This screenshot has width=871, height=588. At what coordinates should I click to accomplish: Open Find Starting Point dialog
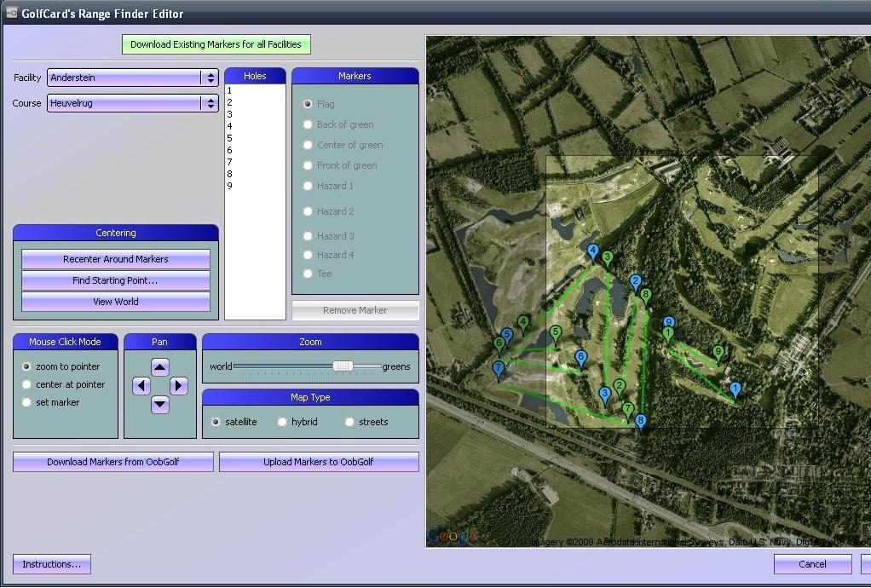pyautogui.click(x=115, y=280)
